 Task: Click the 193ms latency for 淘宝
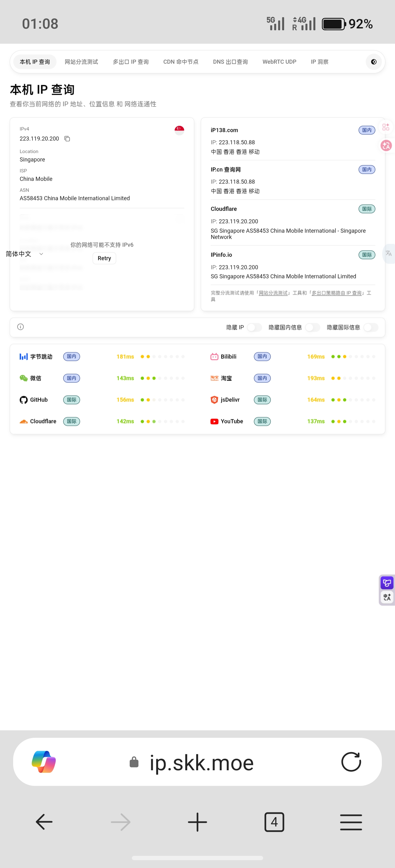point(316,378)
